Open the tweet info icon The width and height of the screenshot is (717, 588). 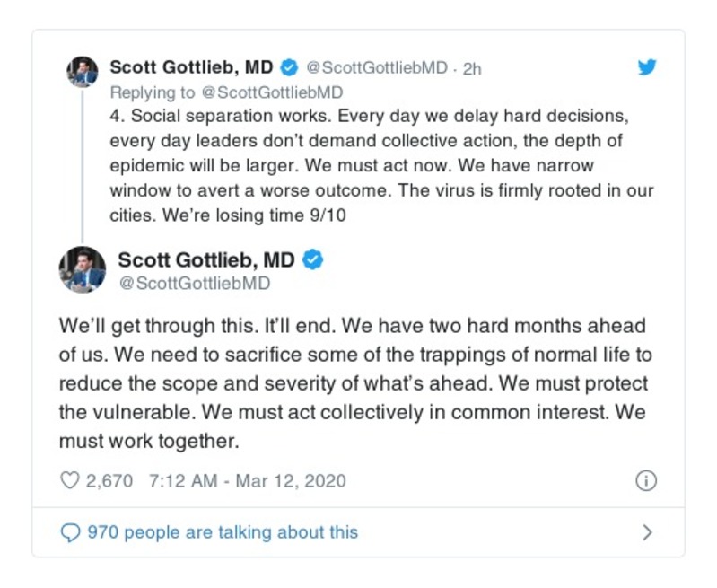click(645, 481)
